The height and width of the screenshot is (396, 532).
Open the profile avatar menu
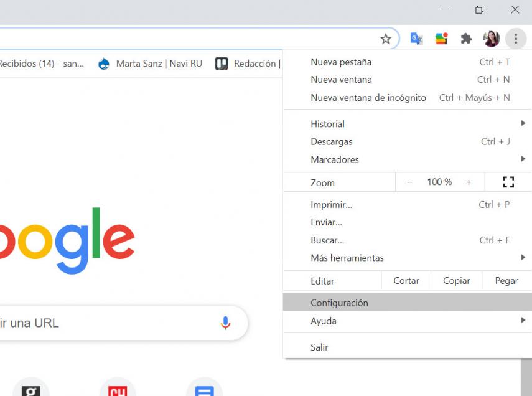coord(492,39)
